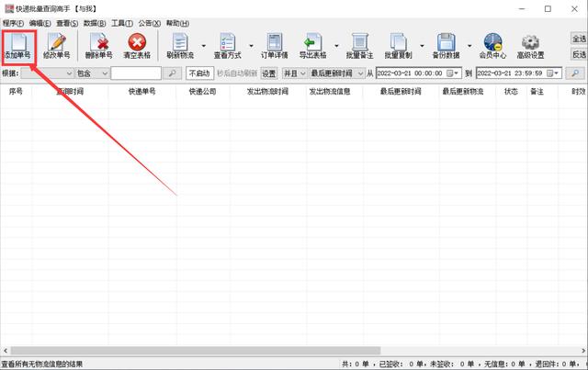This screenshot has width=588, height=370.
Task: Click the 批量备注 batch remark icon
Action: [x=360, y=46]
